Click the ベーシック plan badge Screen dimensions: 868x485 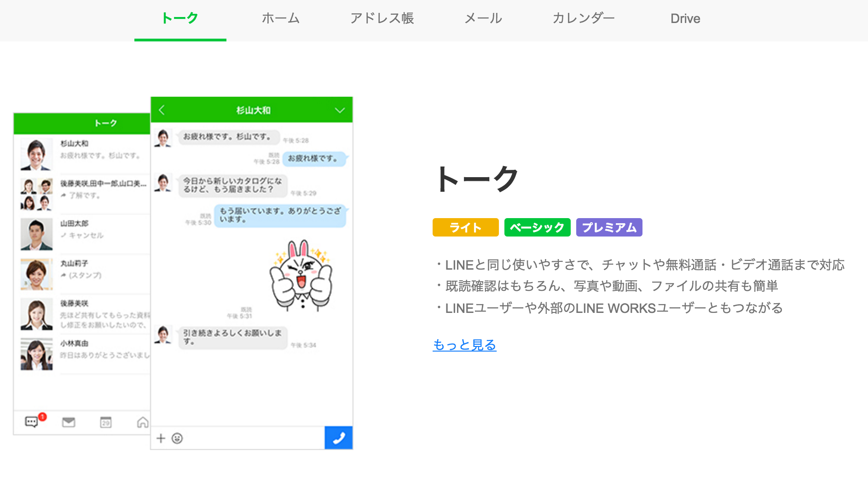pyautogui.click(x=537, y=227)
